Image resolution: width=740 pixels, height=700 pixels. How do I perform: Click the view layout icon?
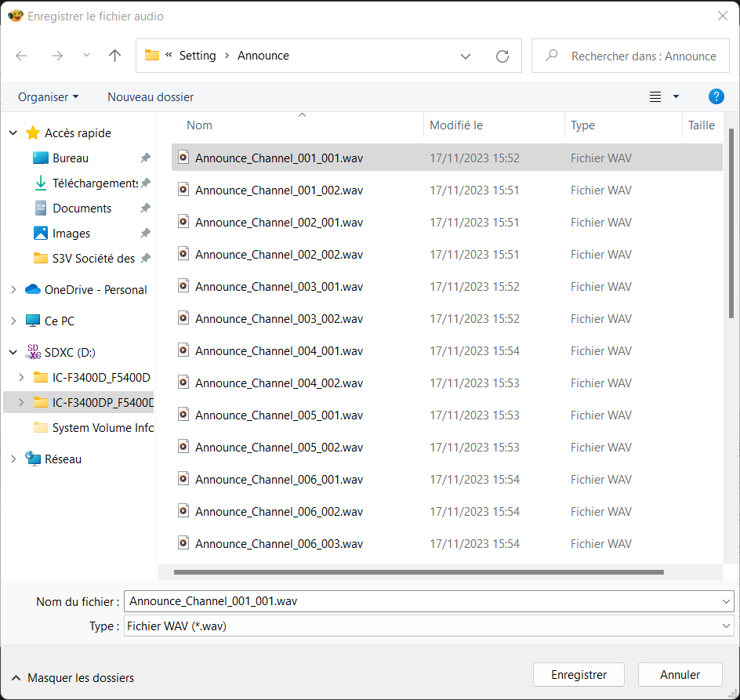(655, 96)
